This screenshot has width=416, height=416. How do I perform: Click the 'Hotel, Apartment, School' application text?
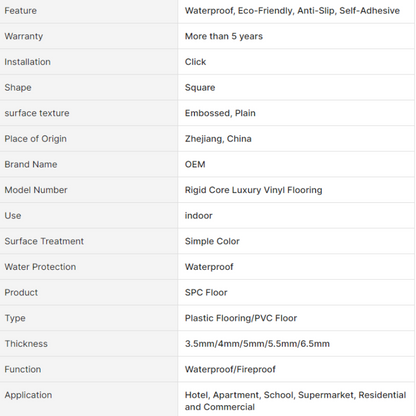(240, 395)
